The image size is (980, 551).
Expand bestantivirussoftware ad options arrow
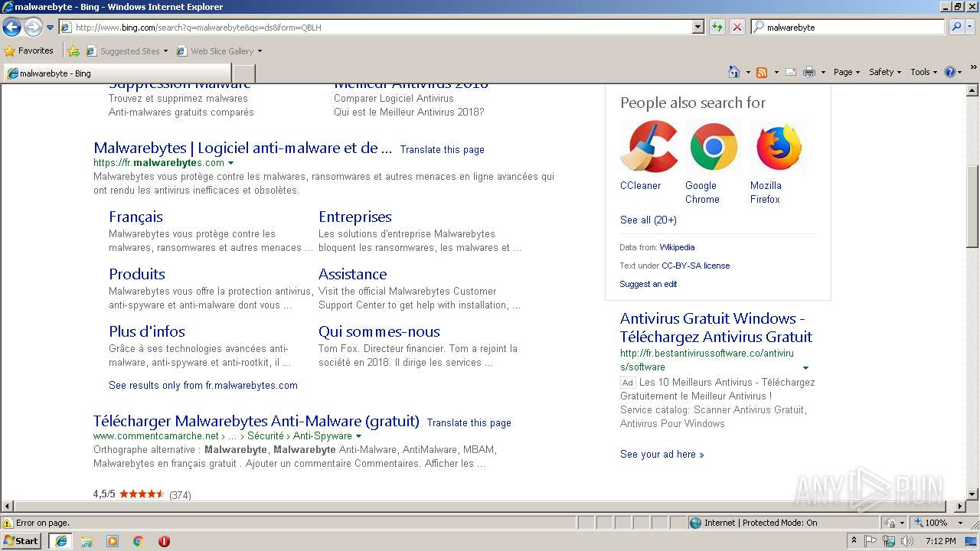(x=805, y=367)
